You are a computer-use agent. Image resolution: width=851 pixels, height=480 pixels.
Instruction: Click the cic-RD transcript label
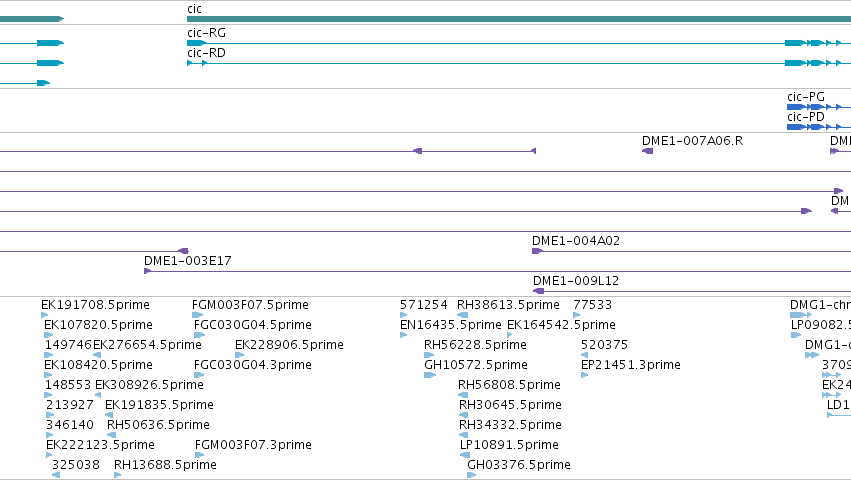click(206, 53)
